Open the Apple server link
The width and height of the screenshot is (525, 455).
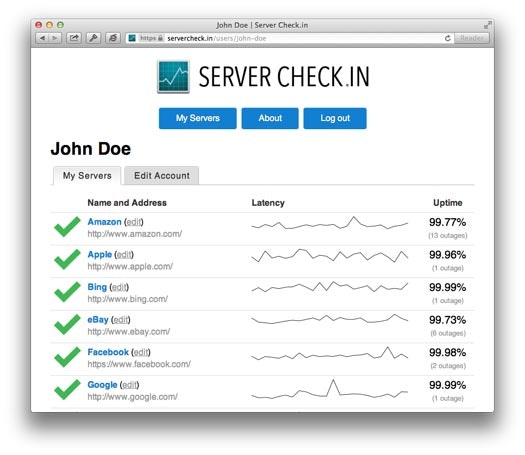pos(99,254)
